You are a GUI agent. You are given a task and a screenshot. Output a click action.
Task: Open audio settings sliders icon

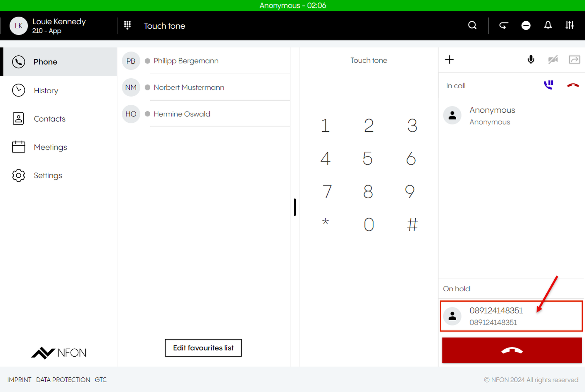pyautogui.click(x=569, y=25)
